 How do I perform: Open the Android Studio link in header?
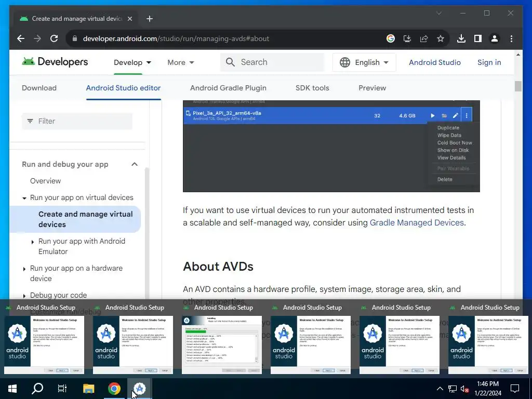pyautogui.click(x=435, y=62)
